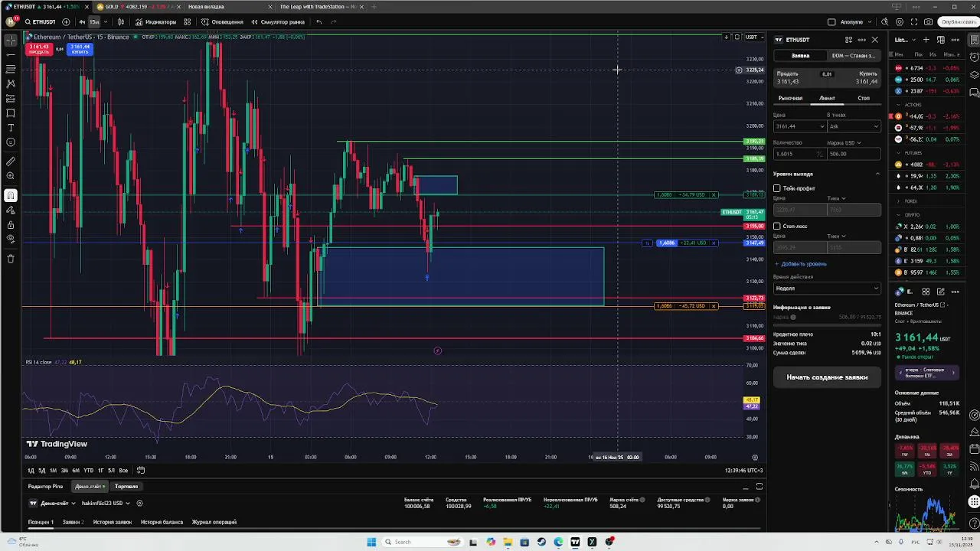Select the Fibonacci/gann tool in the left toolbar
980x551 pixels.
click(11, 69)
